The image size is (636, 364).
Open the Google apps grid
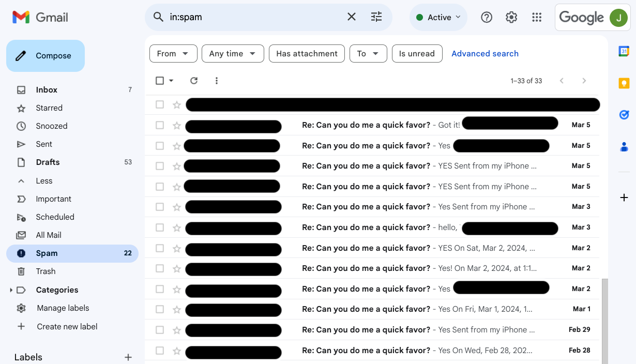click(537, 17)
